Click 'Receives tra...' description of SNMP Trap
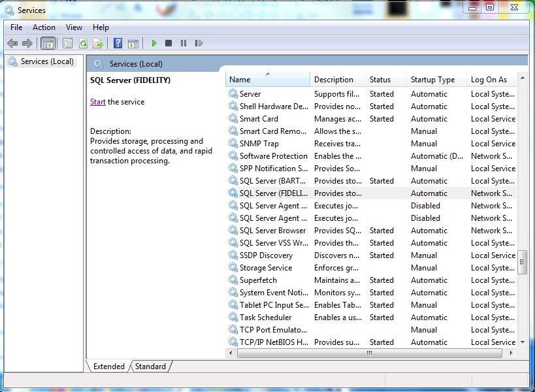 337,144
